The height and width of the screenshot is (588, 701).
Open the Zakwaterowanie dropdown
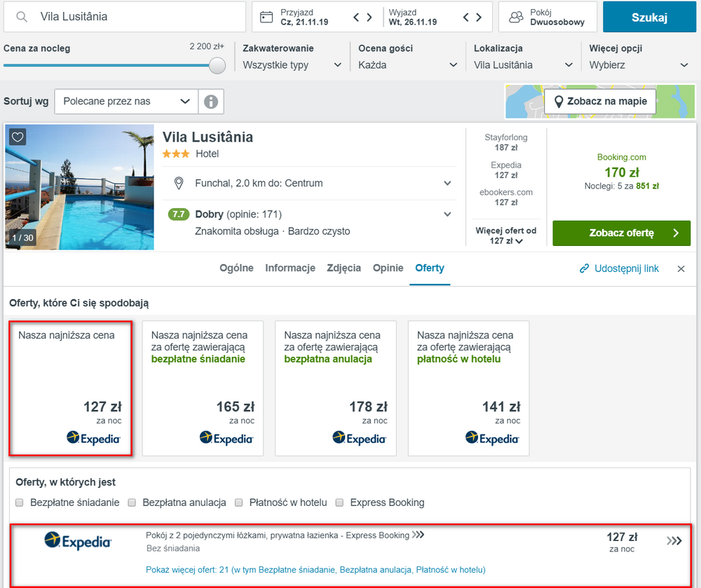coord(292,65)
